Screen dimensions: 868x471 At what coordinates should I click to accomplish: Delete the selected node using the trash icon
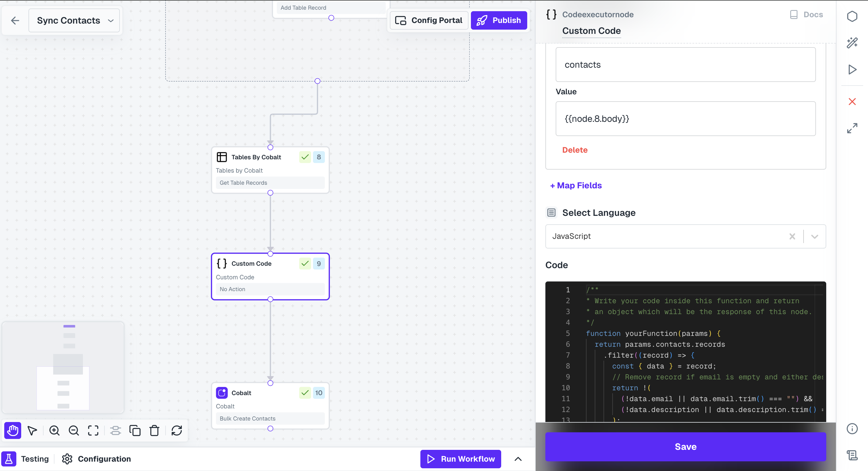154,430
